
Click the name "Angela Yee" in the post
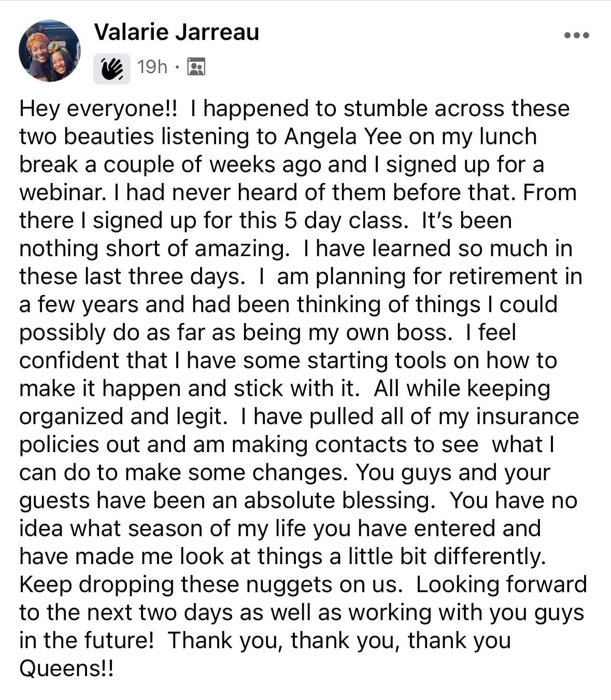click(343, 136)
